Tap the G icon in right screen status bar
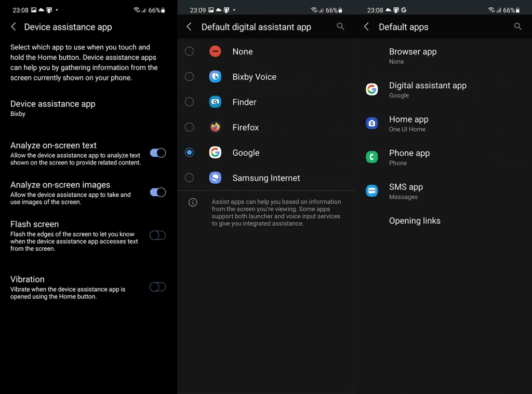 [404, 10]
